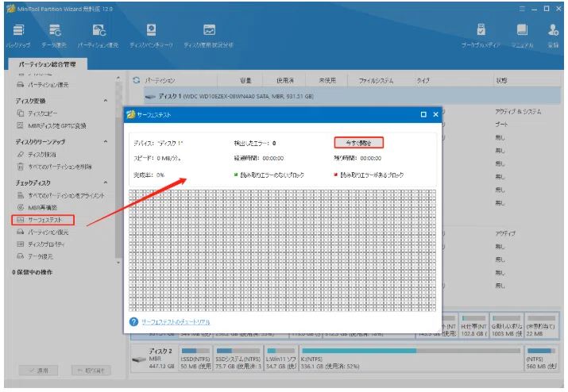The height and width of the screenshot is (392, 568).
Task: Open ディスク使用状況分析 tool
Action: [x=209, y=36]
